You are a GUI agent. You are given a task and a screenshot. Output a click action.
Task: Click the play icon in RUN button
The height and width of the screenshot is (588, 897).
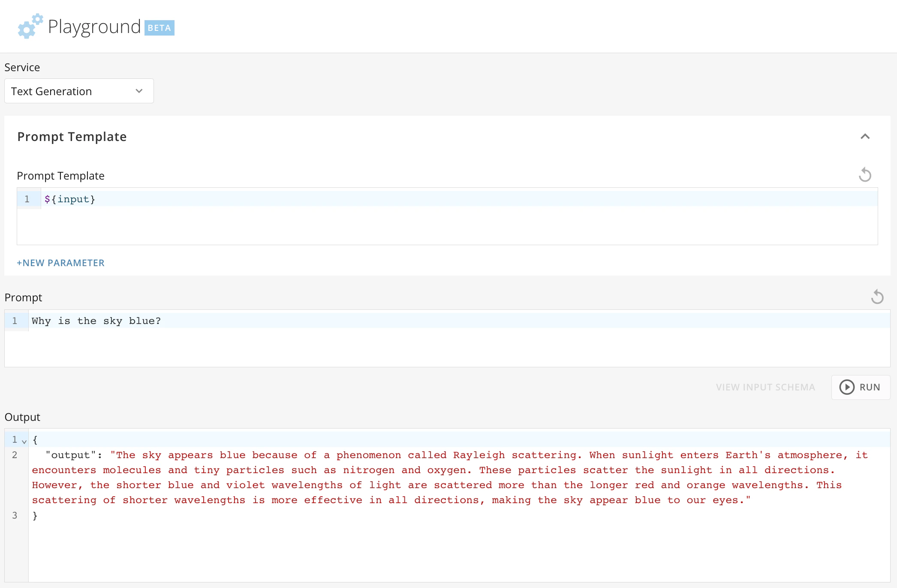(x=847, y=387)
